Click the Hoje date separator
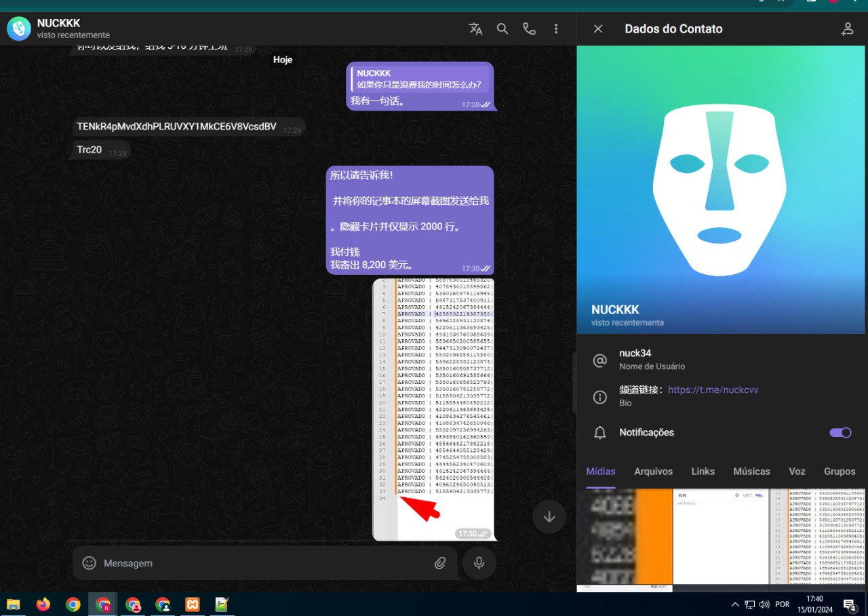The image size is (868, 616). coord(283,60)
